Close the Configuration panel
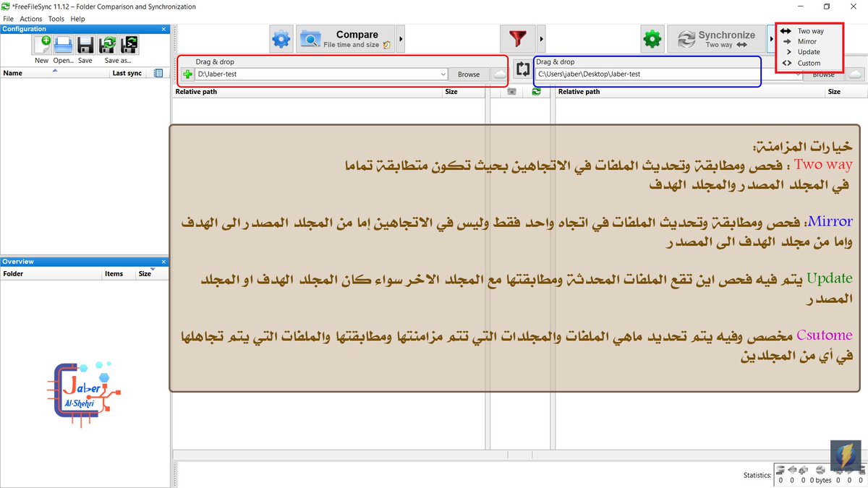The height and width of the screenshot is (488, 868). [163, 29]
